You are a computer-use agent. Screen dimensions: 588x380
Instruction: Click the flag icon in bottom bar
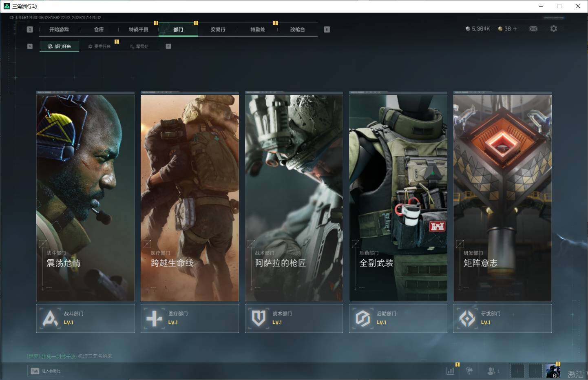click(469, 371)
